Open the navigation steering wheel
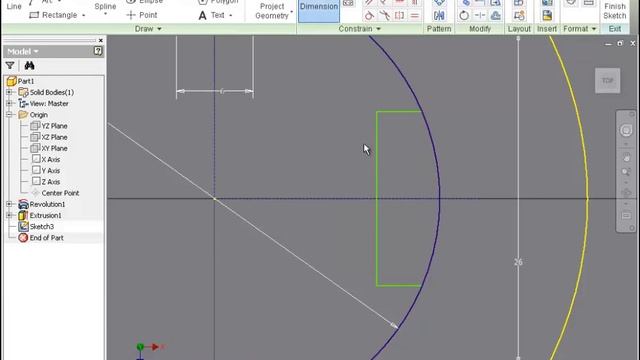This screenshot has width=640, height=360. point(626,131)
